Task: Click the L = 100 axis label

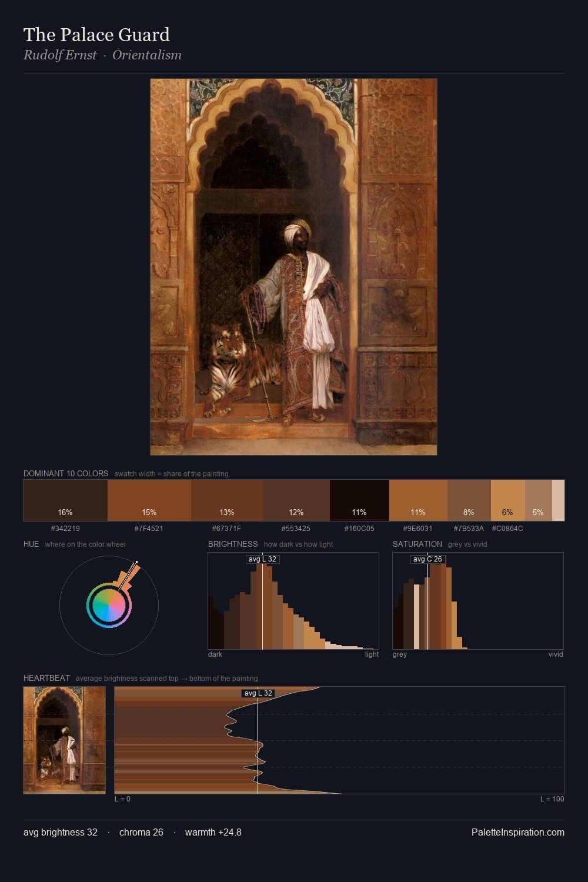Action: [x=552, y=799]
